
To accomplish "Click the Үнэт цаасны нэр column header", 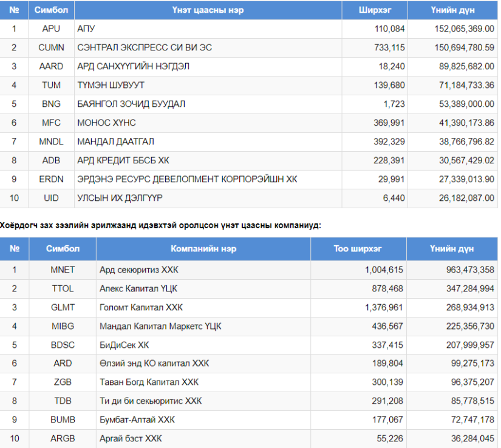I will [x=208, y=10].
